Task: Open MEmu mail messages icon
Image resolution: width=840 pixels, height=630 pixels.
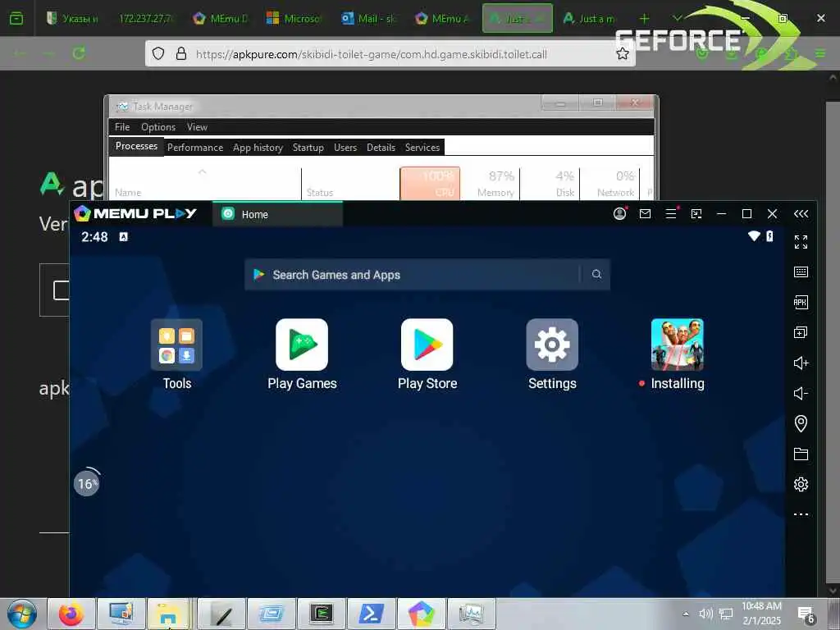Action: (645, 214)
